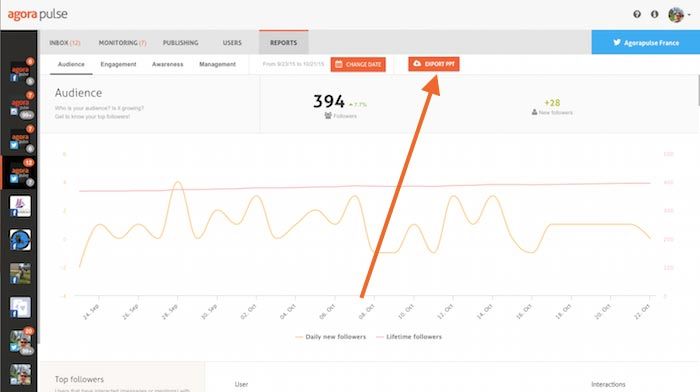
Task: Select the highlighted Twitter profile with 12 badge
Action: point(21,173)
